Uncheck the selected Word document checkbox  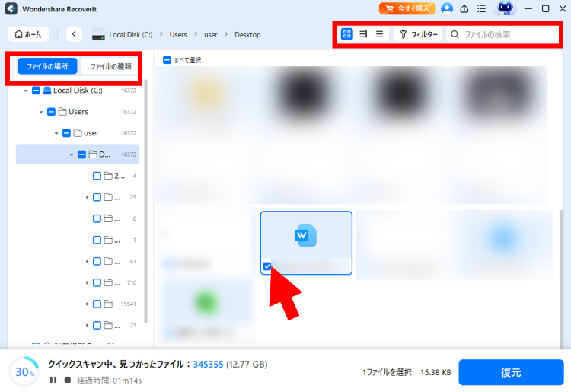click(x=267, y=266)
